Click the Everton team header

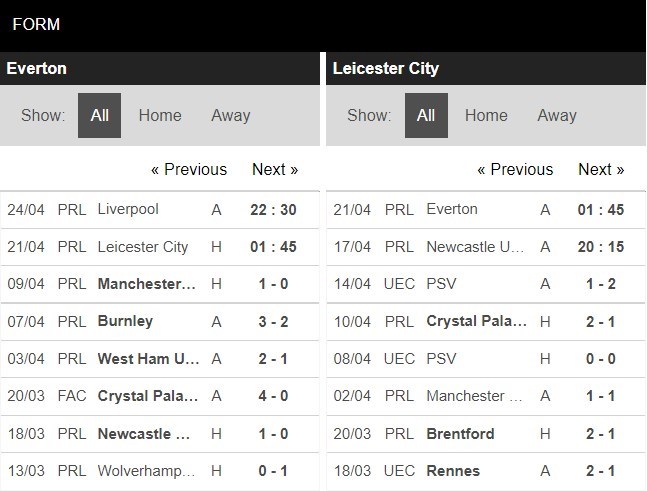(37, 68)
